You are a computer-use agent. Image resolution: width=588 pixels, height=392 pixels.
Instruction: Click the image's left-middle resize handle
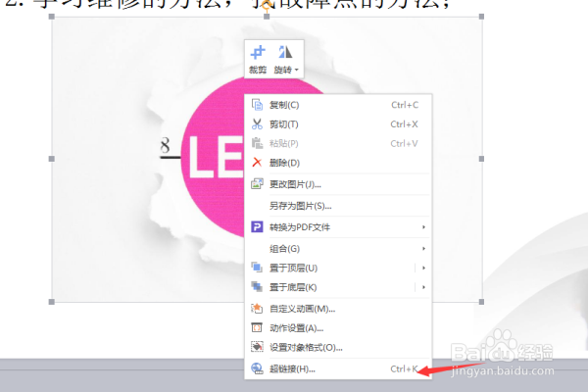tap(52, 159)
